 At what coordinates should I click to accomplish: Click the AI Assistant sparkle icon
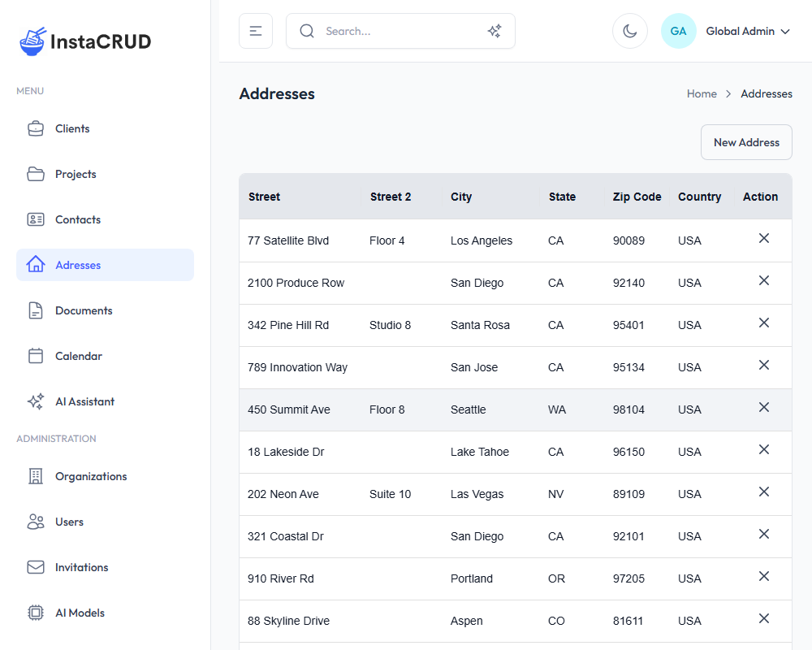point(36,401)
